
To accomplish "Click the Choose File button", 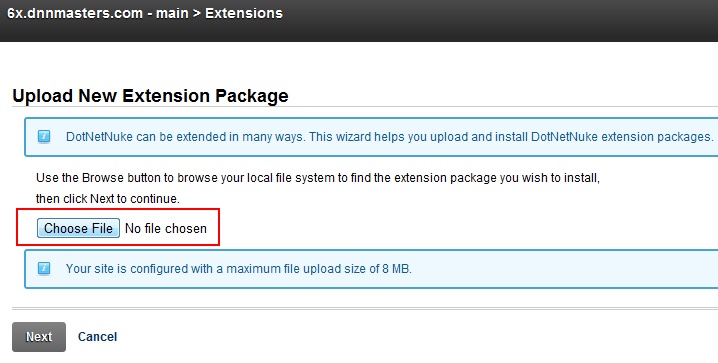I will pyautogui.click(x=78, y=228).
